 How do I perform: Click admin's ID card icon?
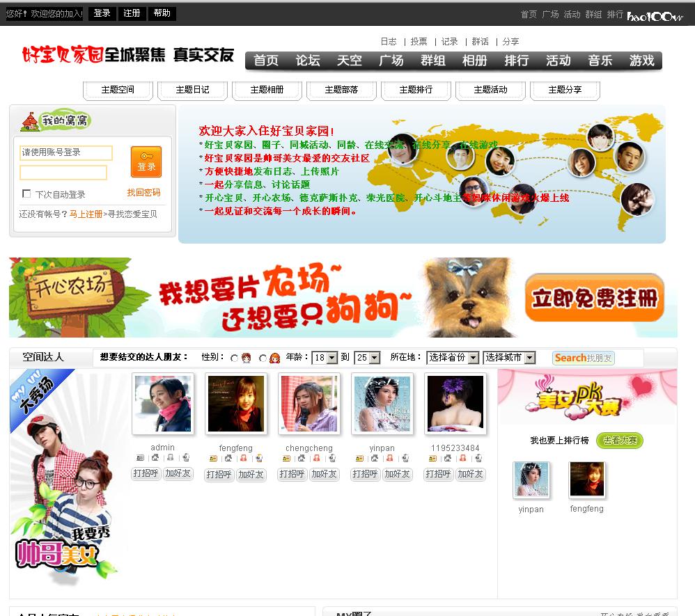pos(140,458)
